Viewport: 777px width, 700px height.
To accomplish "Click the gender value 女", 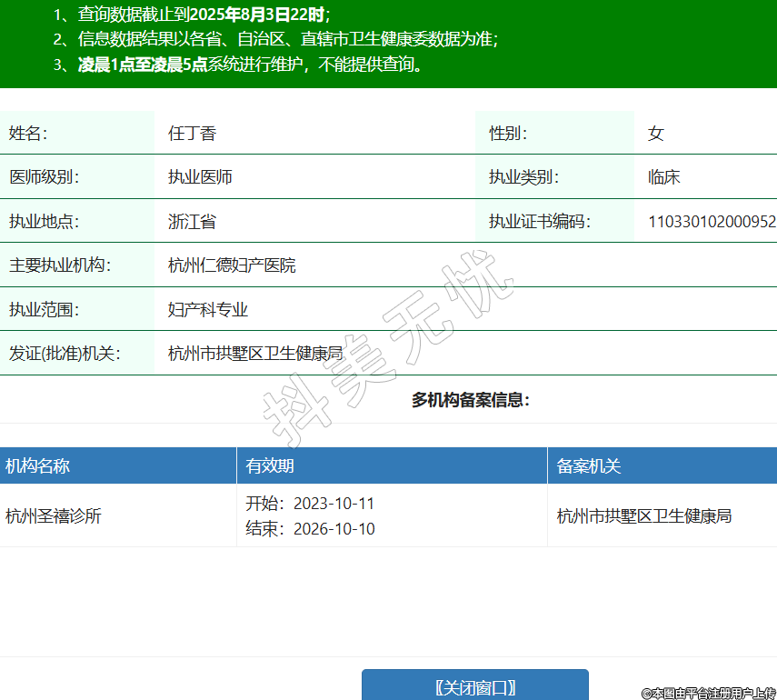I will [656, 134].
